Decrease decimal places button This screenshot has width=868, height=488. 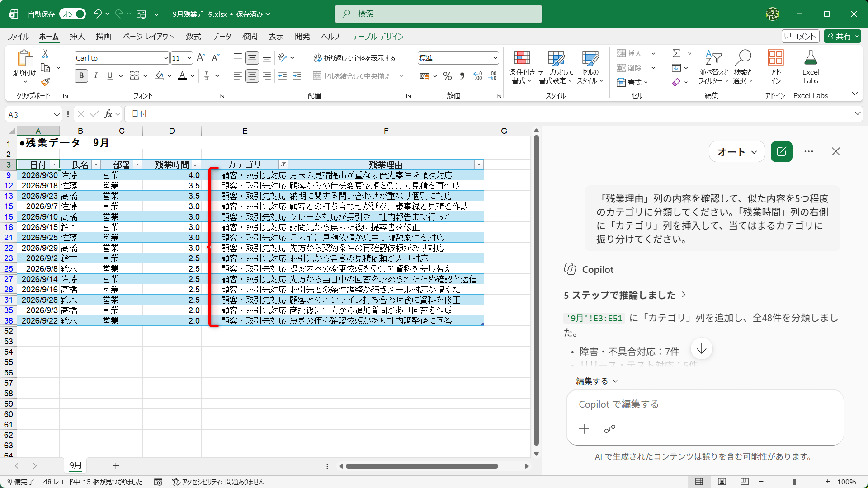(492, 76)
